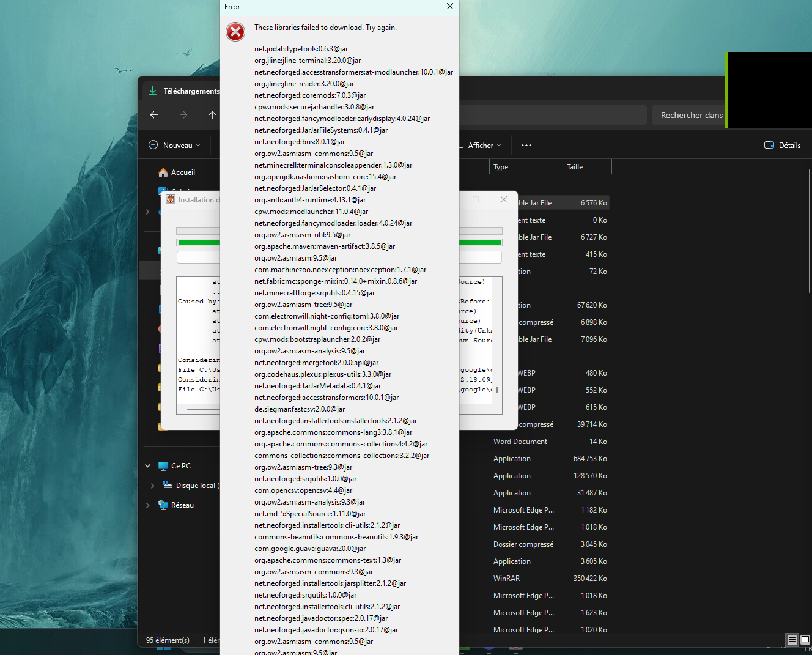The image size is (812, 655).
Task: Click the org.antlr:antlr4-runtime:4.13.1@jar line
Action: (310, 200)
